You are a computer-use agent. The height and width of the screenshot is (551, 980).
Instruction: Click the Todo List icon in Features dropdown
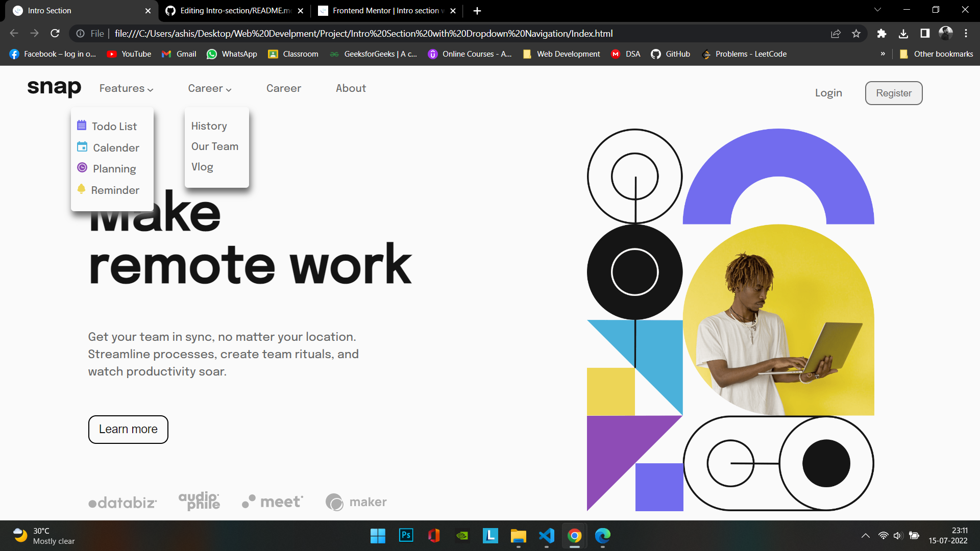pyautogui.click(x=82, y=126)
